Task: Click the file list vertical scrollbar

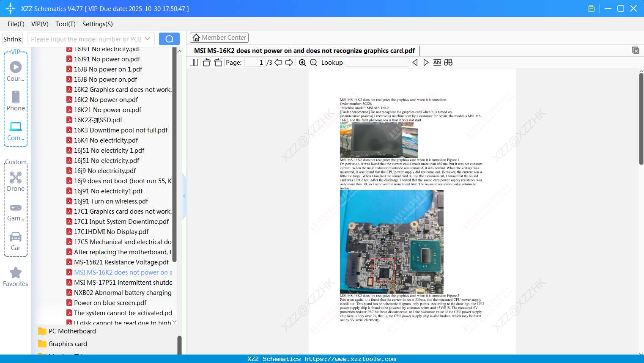Action: click(x=174, y=154)
